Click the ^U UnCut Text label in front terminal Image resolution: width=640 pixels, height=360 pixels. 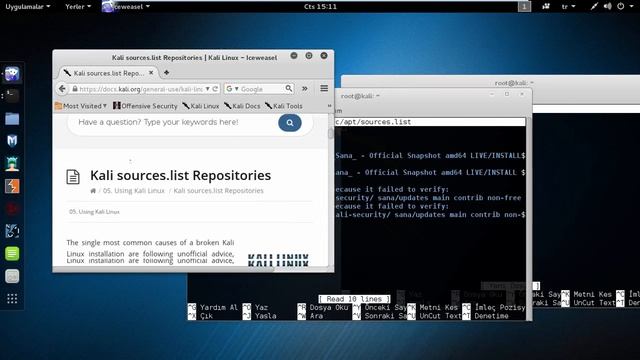click(433, 316)
